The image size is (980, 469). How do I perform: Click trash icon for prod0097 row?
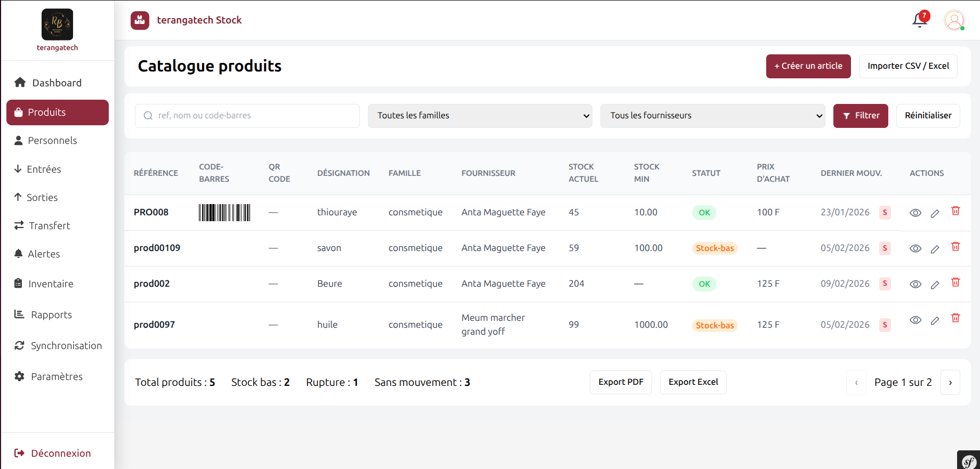coord(955,318)
